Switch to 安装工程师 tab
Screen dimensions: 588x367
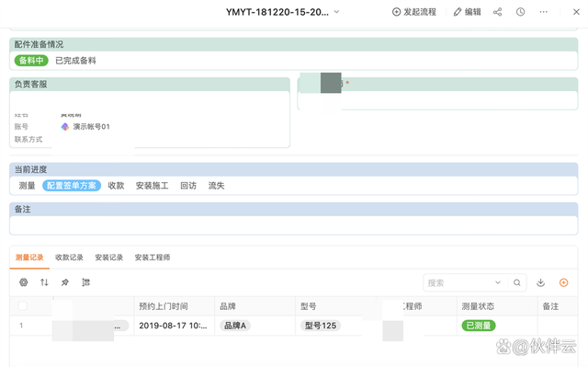153,258
